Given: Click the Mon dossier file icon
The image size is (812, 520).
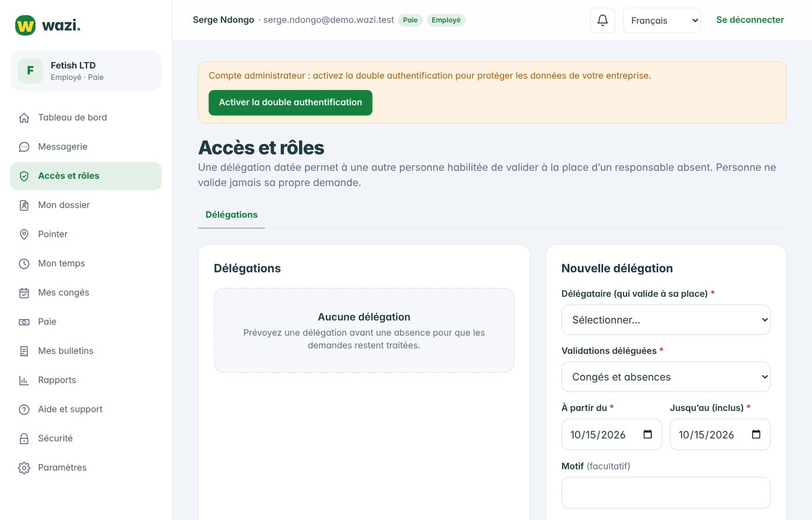Looking at the screenshot, I should [x=24, y=205].
